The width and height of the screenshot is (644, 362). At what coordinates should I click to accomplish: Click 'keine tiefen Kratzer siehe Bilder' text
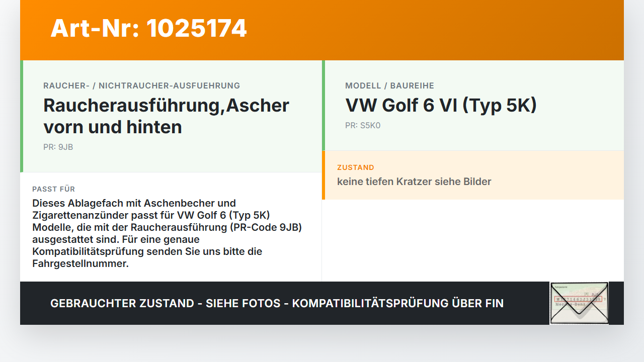coord(414,182)
